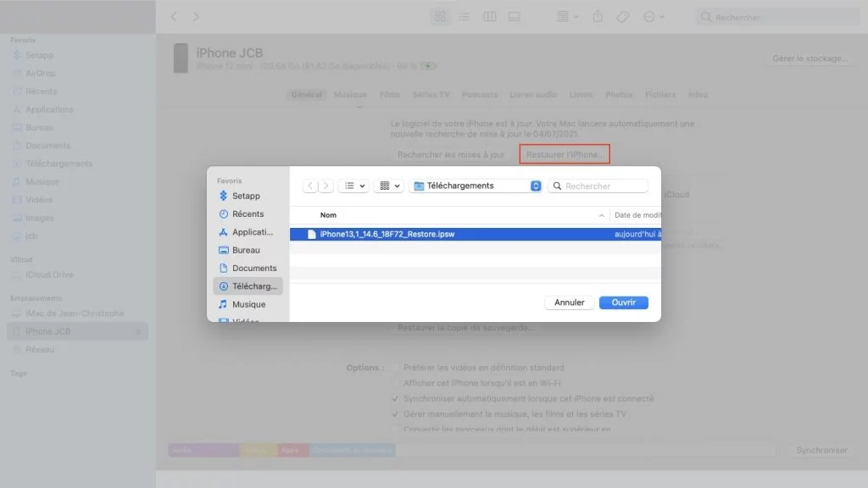The height and width of the screenshot is (488, 868).
Task: Click Gérer le stockage button
Action: coord(810,58)
